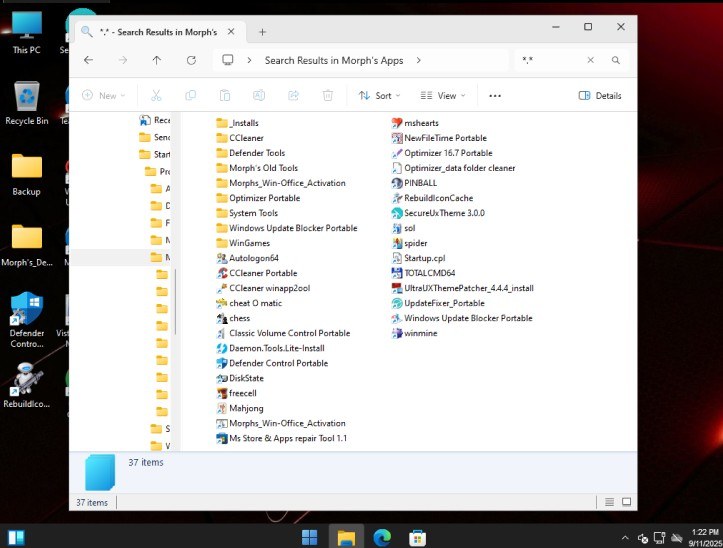723x548 pixels.
Task: Open the WinGames folder
Action: [243, 243]
